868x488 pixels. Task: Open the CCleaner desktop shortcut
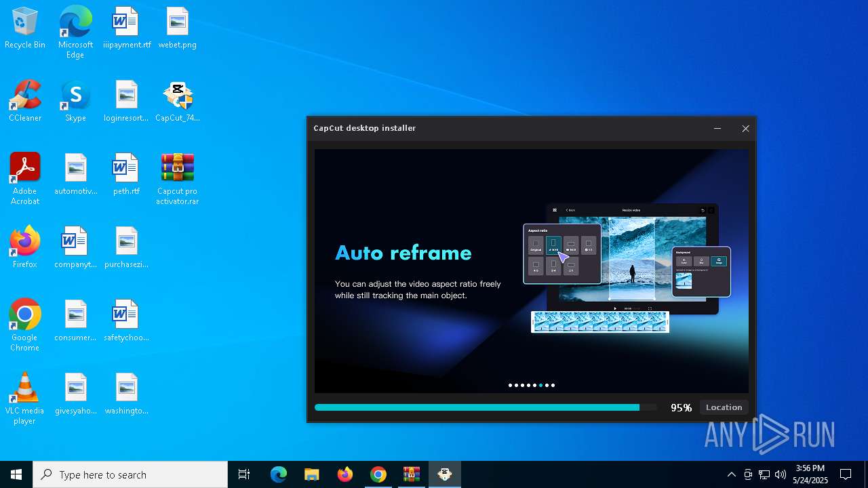click(25, 102)
